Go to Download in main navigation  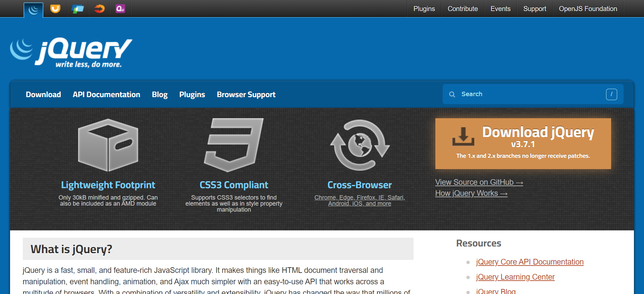click(x=43, y=95)
